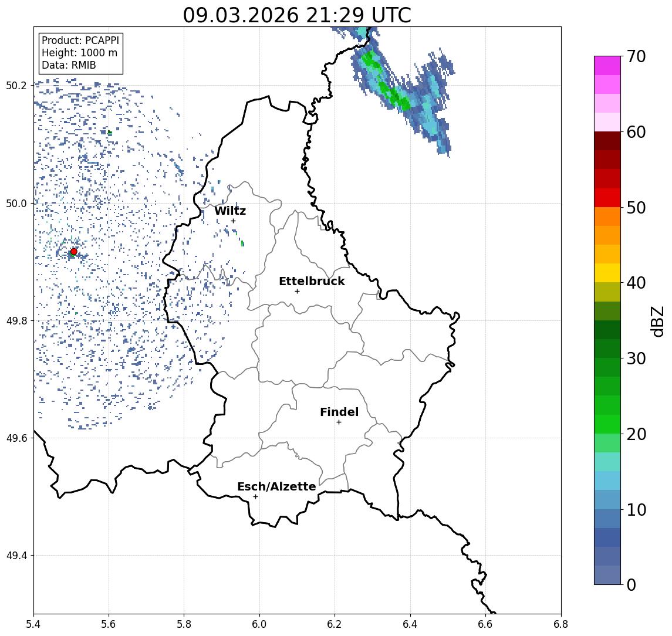This screenshot has width=672, height=636.
Task: Click the dBZ colorbar label
Action: click(657, 321)
